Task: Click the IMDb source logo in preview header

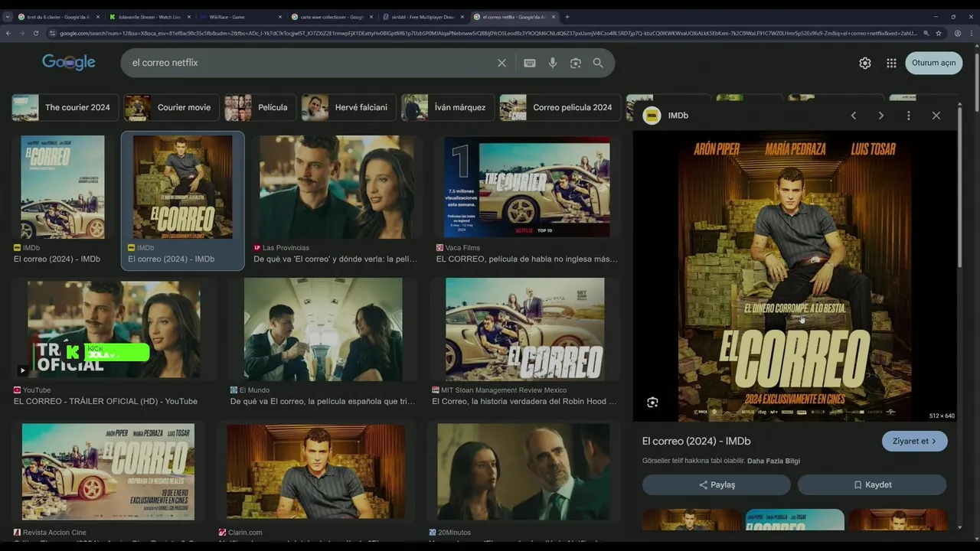Action: (x=652, y=116)
